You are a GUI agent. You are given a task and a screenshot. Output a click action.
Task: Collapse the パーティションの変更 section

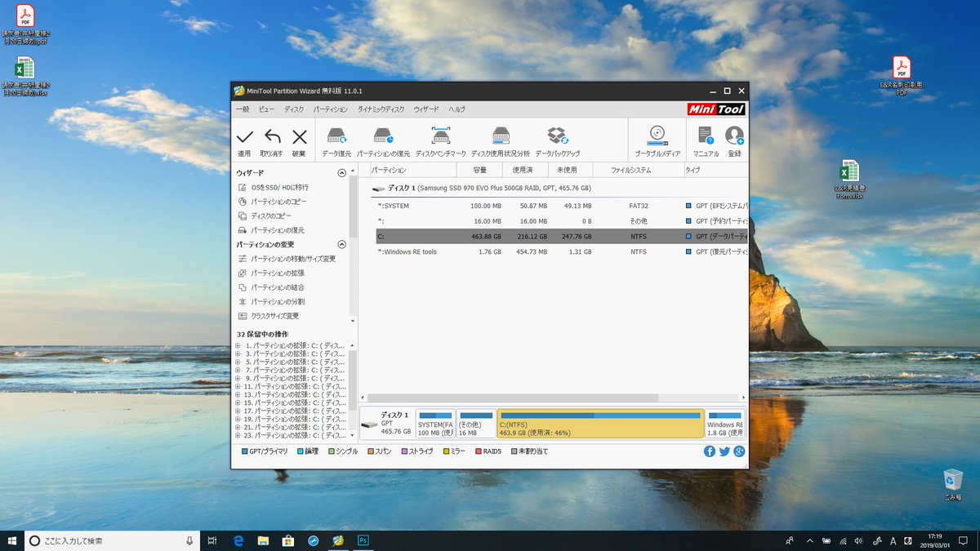(342, 245)
